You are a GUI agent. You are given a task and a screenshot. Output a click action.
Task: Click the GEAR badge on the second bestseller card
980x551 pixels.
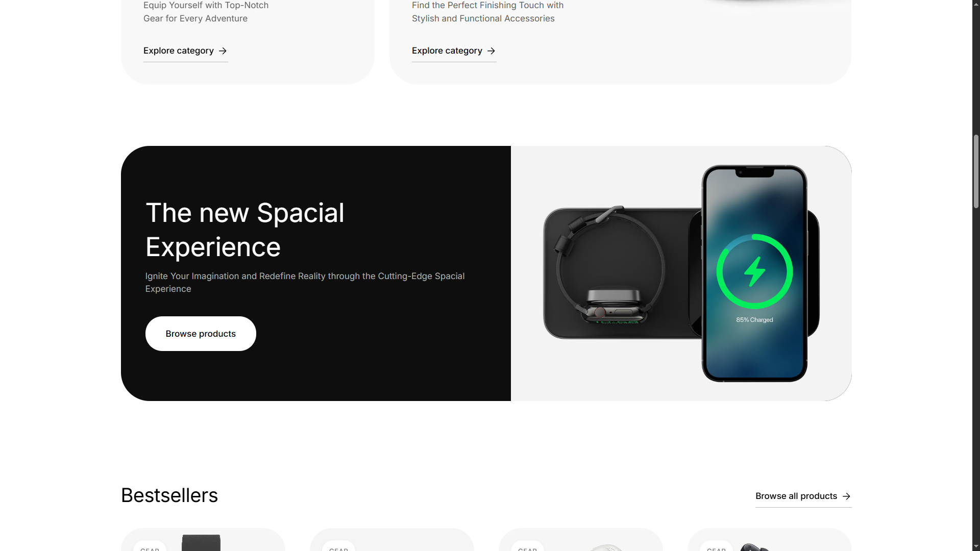[x=338, y=546]
